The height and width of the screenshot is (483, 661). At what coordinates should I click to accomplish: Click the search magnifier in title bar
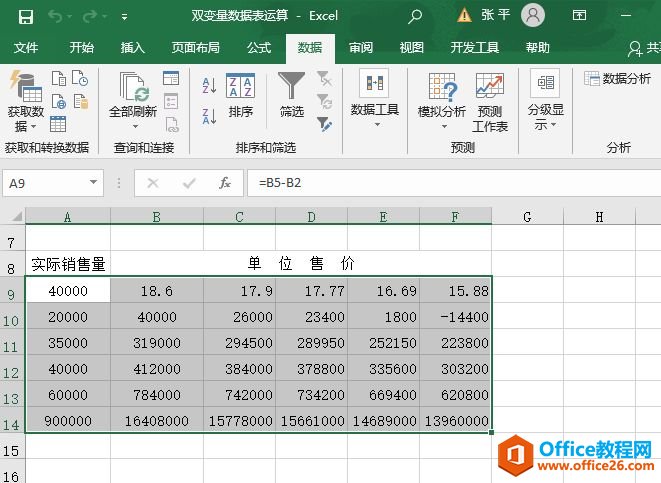tap(415, 16)
